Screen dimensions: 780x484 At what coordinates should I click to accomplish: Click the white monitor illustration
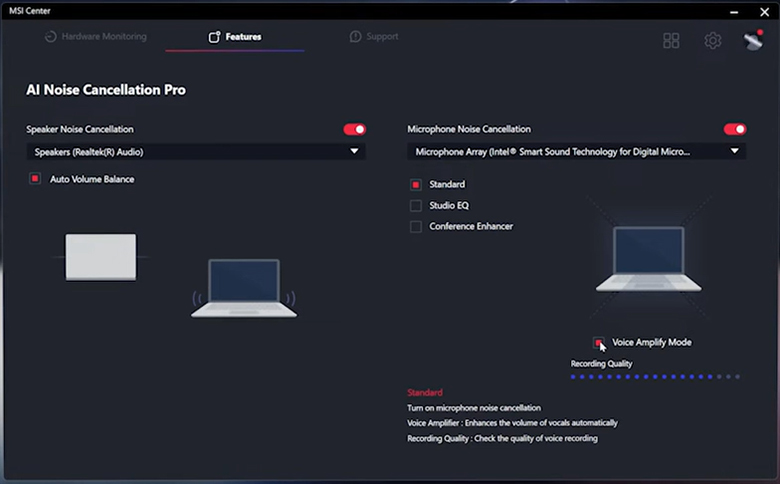point(101,257)
